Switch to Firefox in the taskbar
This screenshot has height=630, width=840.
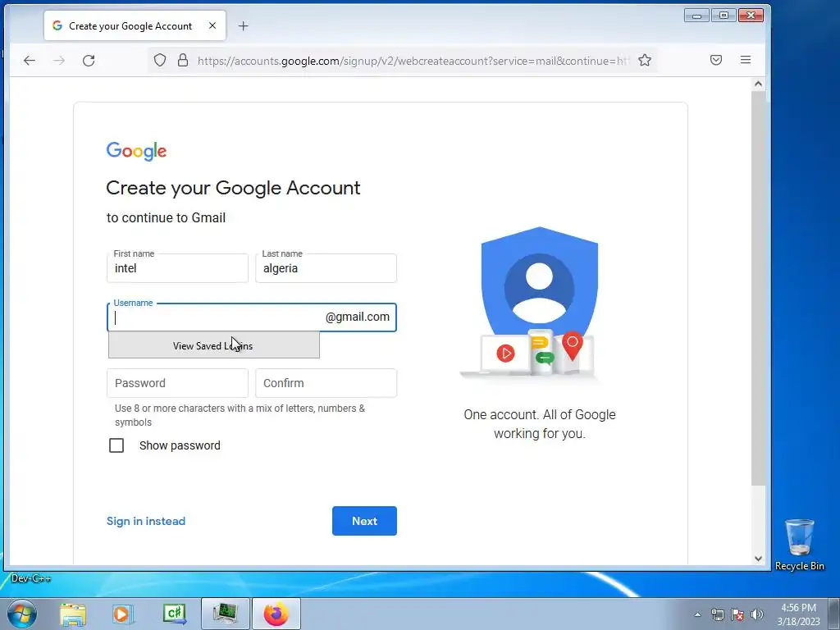tap(276, 614)
